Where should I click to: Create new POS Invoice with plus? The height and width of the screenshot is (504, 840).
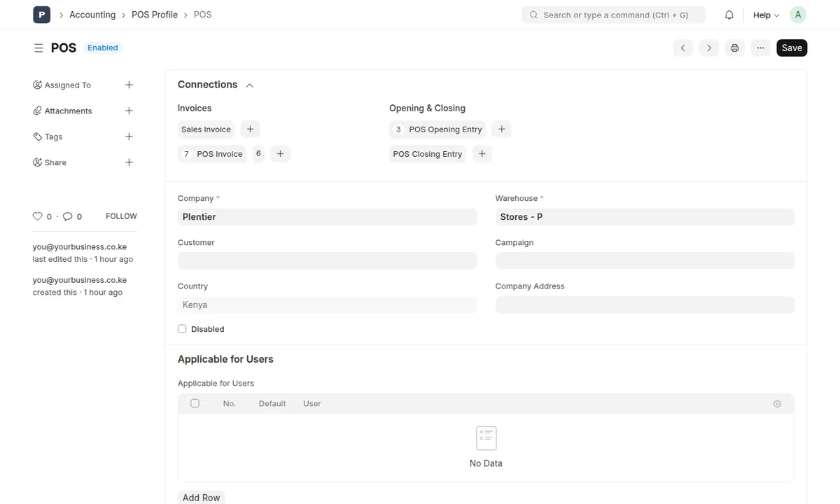[x=280, y=154]
